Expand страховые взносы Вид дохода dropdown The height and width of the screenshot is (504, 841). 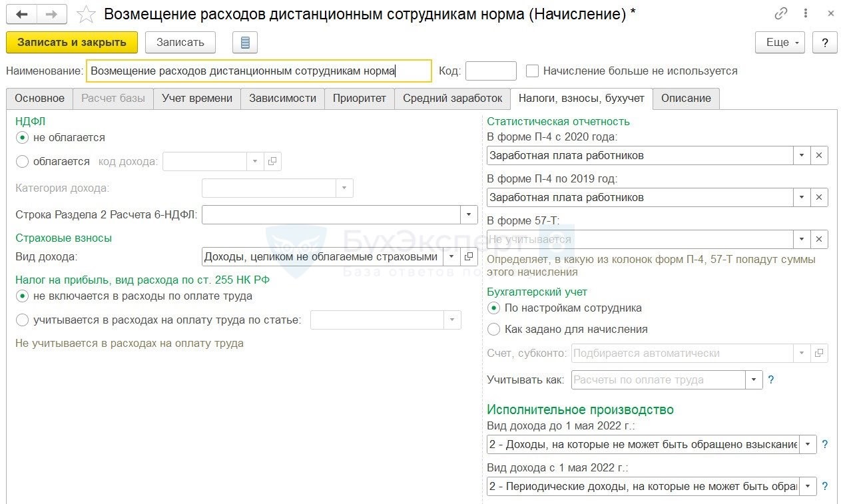click(451, 257)
